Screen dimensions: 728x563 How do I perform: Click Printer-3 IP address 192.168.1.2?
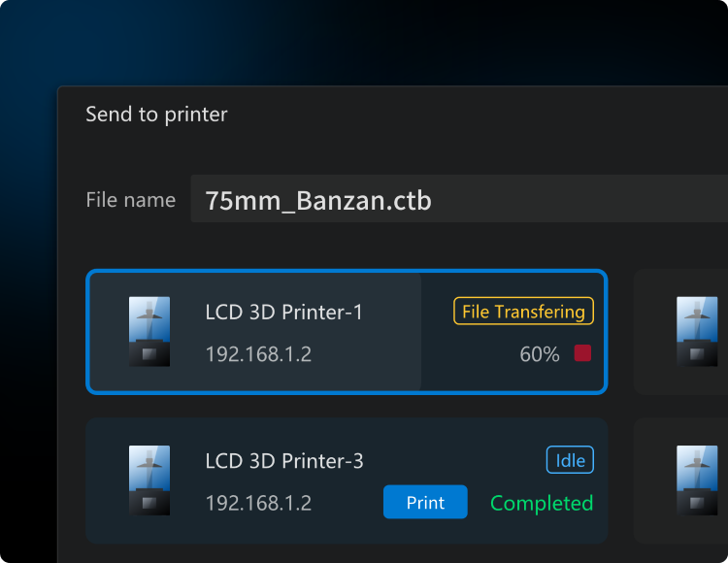coord(258,503)
